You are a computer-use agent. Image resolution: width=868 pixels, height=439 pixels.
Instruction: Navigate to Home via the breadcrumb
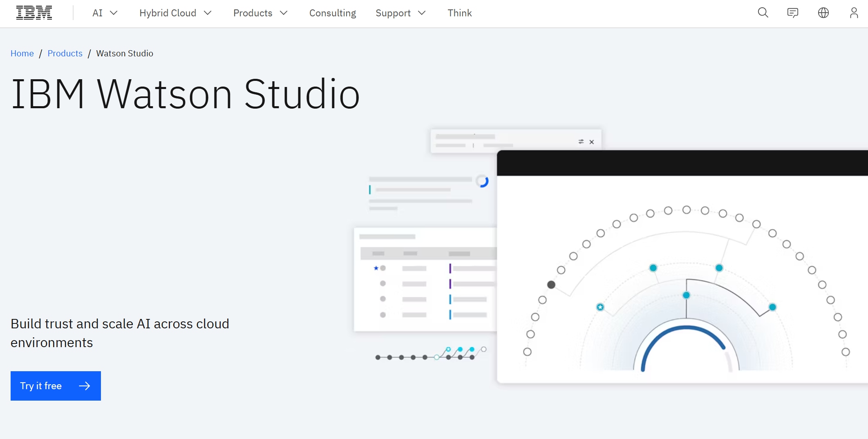click(x=22, y=53)
